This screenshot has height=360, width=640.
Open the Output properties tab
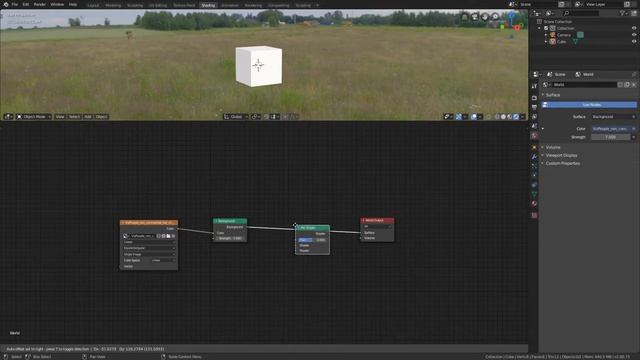[x=534, y=107]
